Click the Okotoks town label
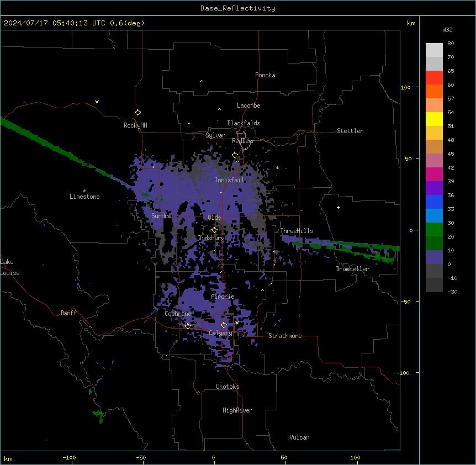Image resolution: width=476 pixels, height=465 pixels. pyautogui.click(x=228, y=387)
